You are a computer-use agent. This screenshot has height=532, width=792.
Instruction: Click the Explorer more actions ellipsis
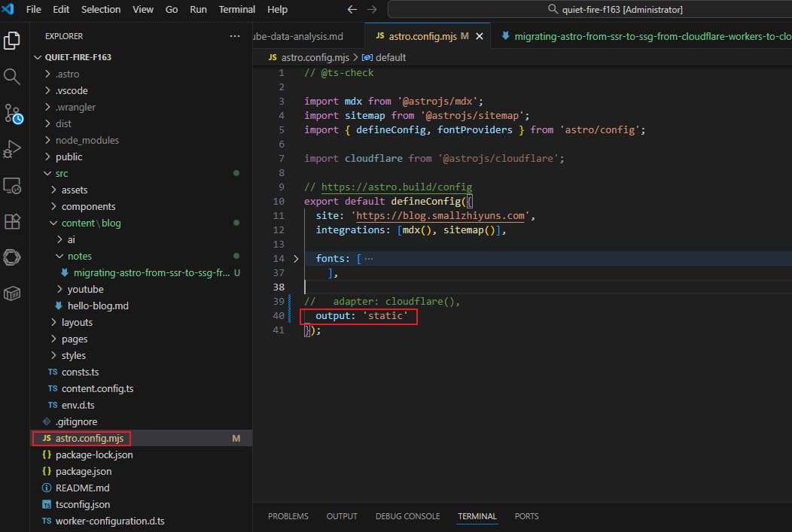(235, 36)
